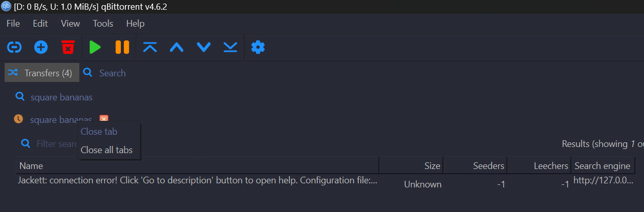Click the red Remove torrent icon
644x212 pixels.
pyautogui.click(x=68, y=48)
